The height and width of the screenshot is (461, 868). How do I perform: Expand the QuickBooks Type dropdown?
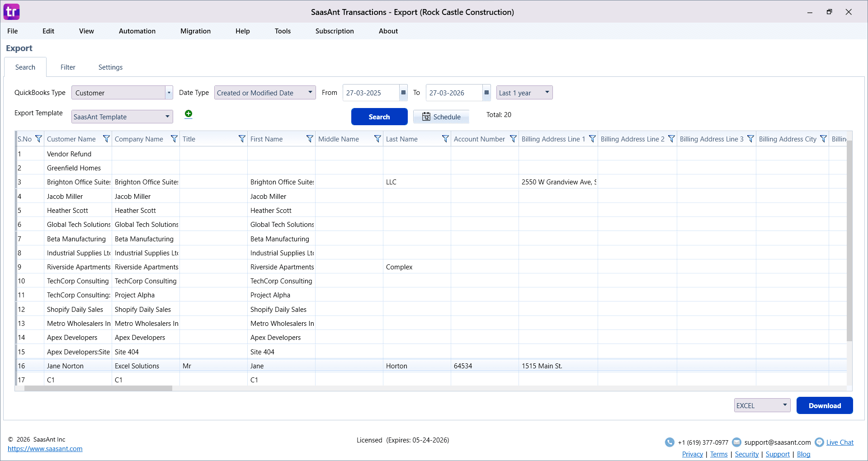169,93
